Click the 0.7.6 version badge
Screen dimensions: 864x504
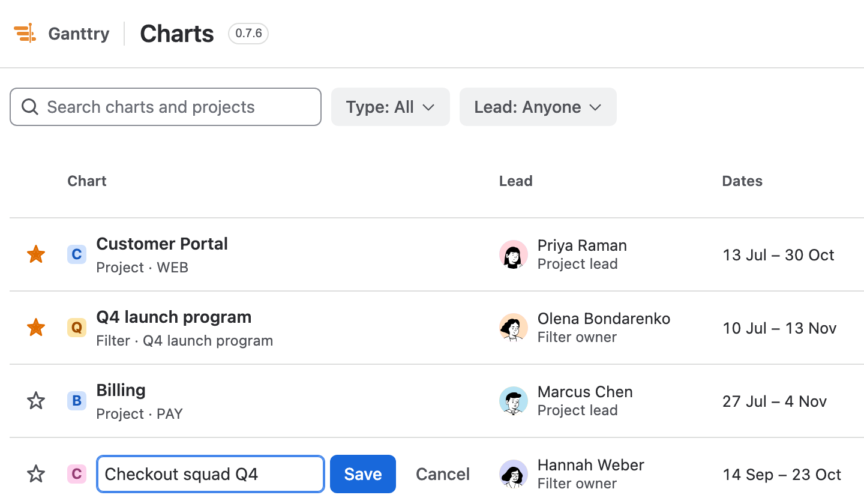coord(248,34)
